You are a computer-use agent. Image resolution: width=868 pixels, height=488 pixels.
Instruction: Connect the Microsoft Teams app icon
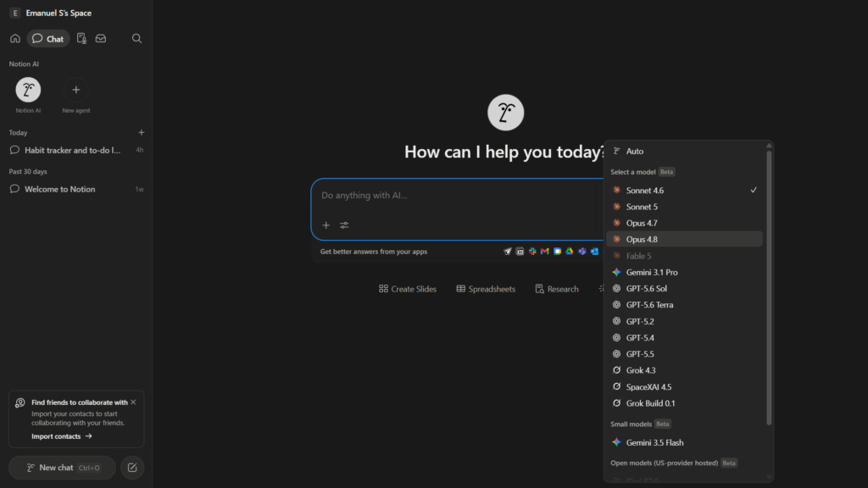pos(582,251)
